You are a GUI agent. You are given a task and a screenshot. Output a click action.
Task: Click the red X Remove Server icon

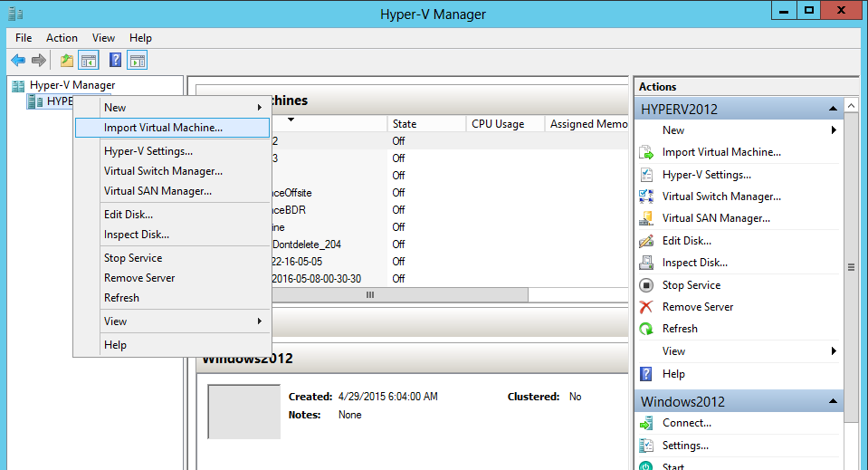(x=646, y=307)
